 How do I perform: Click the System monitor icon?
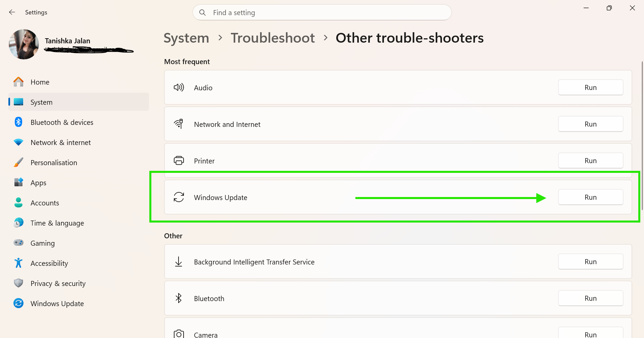(x=18, y=102)
